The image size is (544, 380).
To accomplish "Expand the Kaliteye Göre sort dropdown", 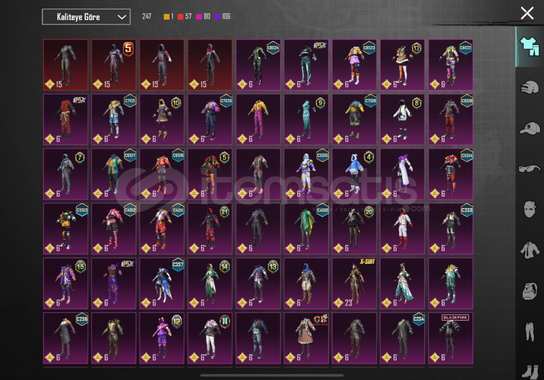I will click(x=86, y=17).
